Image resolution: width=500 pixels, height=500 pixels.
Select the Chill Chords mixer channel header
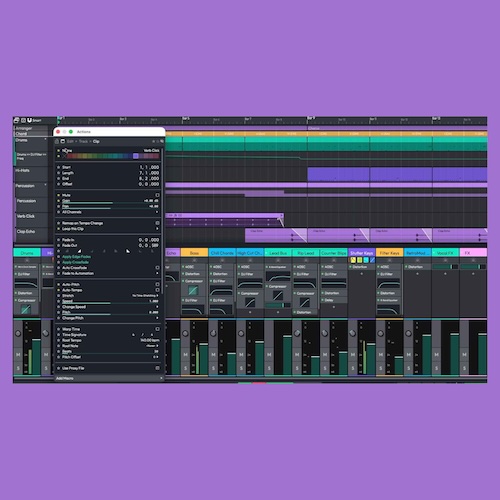(x=222, y=253)
